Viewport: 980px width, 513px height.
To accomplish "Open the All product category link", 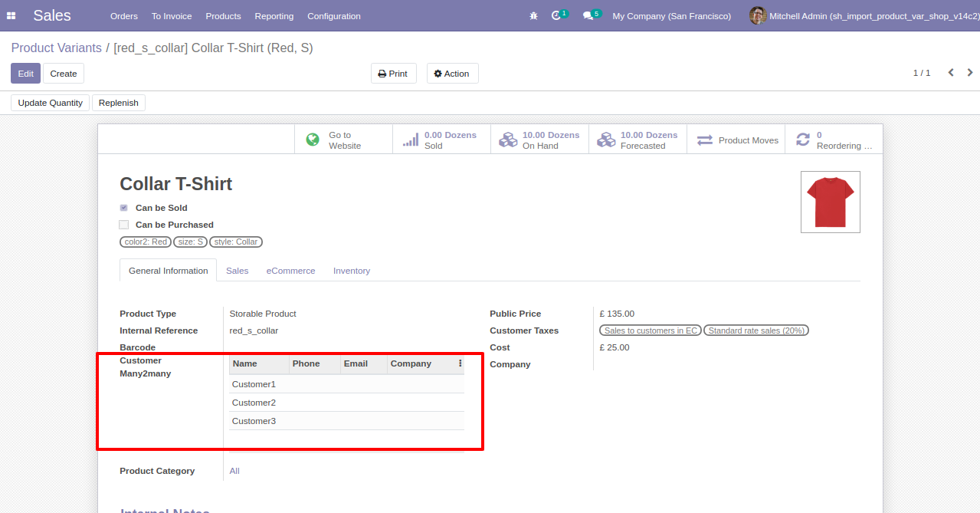I will (234, 471).
